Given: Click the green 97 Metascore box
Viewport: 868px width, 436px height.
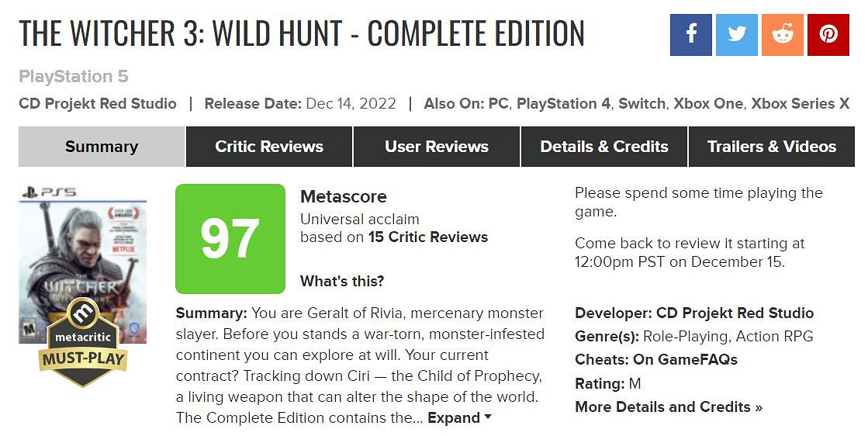Looking at the screenshot, I should point(230,239).
